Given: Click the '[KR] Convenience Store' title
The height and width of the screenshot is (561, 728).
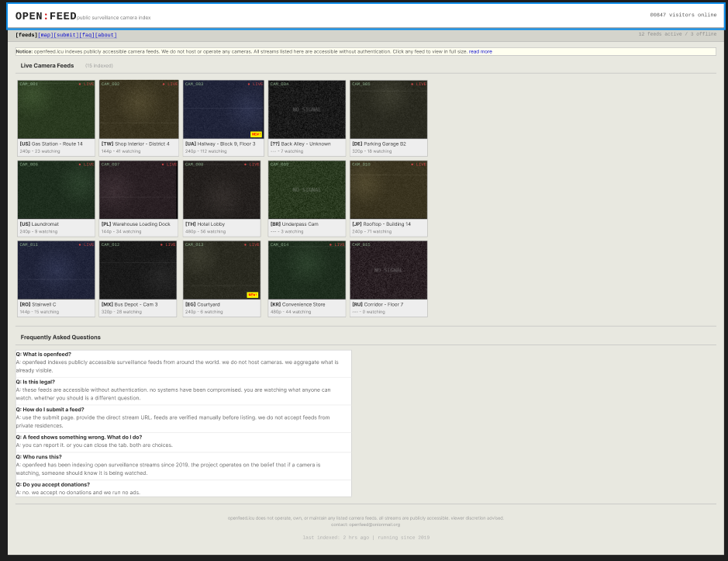Looking at the screenshot, I should pyautogui.click(x=298, y=304).
